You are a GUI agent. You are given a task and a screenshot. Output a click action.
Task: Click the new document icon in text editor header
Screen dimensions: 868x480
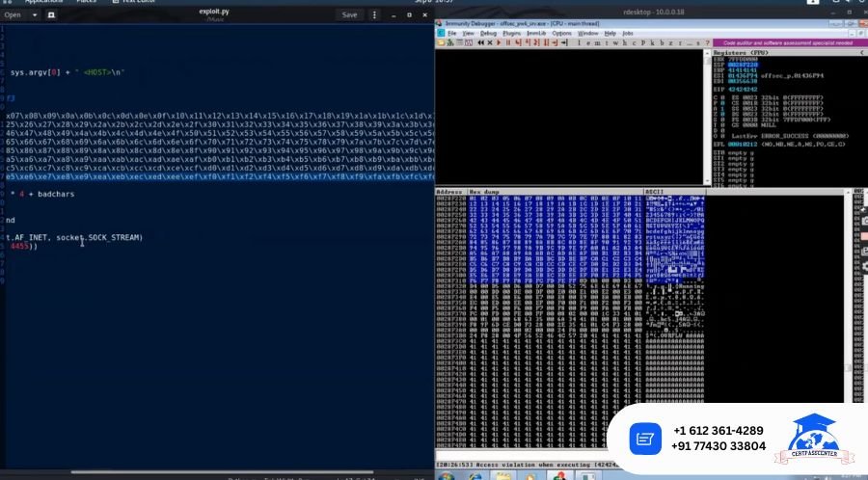(x=51, y=14)
